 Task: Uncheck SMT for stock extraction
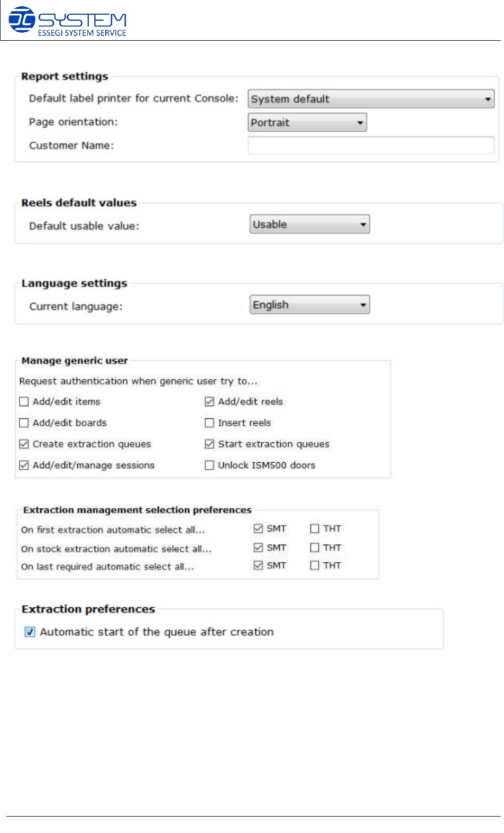(x=258, y=547)
